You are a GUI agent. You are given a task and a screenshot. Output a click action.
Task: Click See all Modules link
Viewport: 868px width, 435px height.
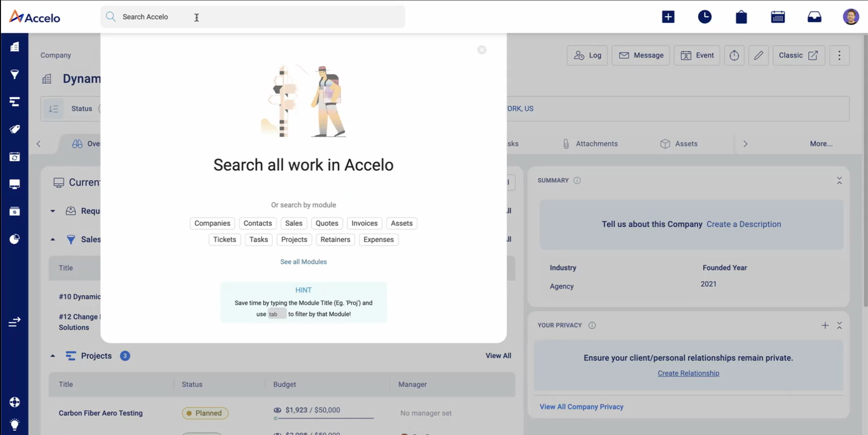[x=303, y=262]
